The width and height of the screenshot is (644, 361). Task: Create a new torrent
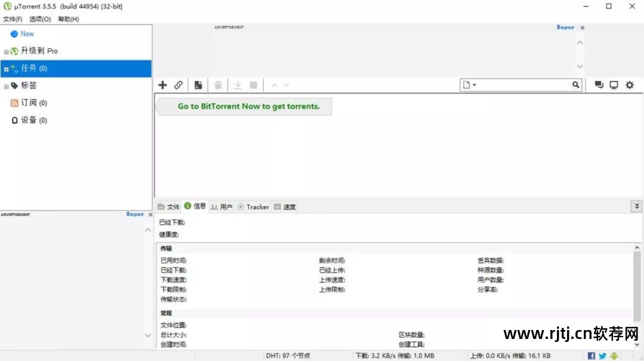coord(198,85)
